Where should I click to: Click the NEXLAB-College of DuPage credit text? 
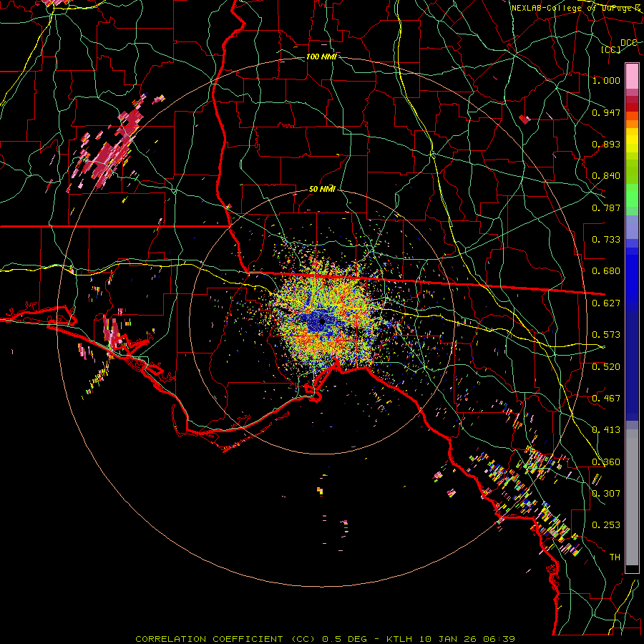click(x=577, y=8)
